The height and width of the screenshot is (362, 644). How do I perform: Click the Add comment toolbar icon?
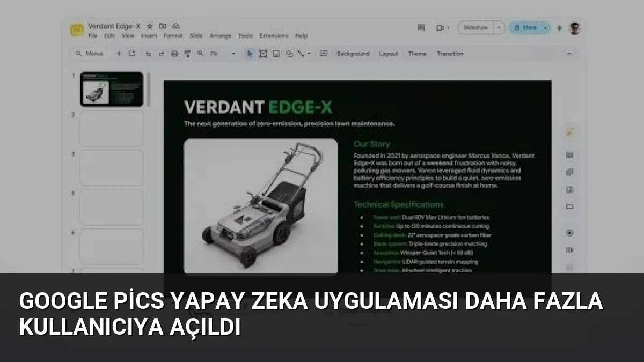(x=324, y=54)
